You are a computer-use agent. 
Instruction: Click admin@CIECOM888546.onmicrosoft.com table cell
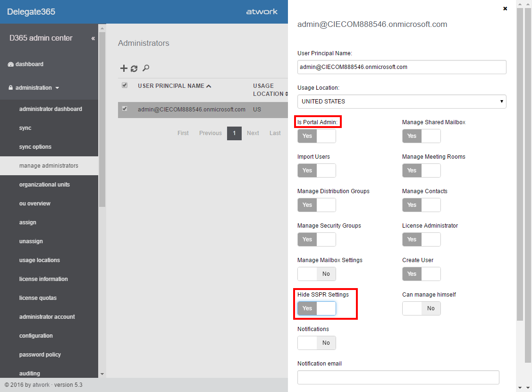point(191,110)
